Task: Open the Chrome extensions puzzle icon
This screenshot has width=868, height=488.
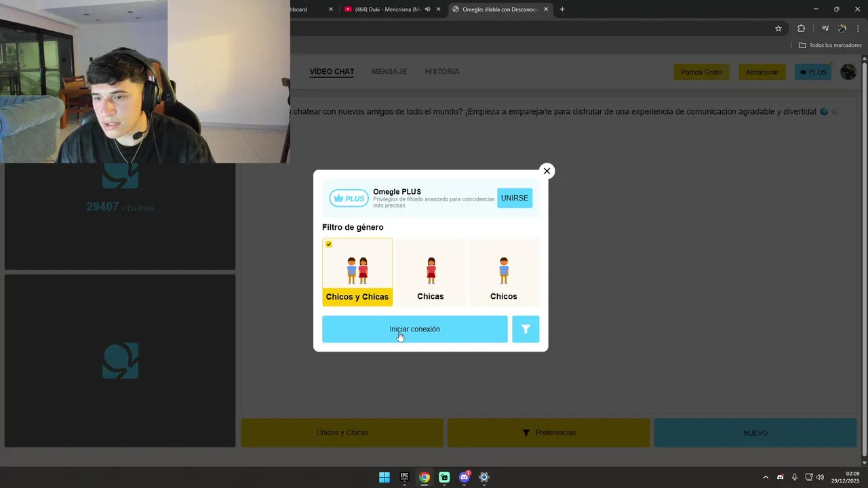Action: pyautogui.click(x=801, y=28)
